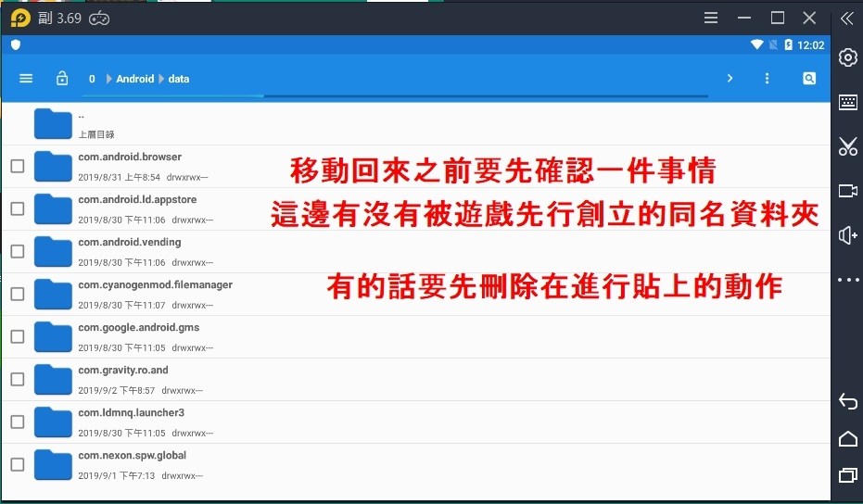This screenshot has width=863, height=504.
Task: Click the Android back arrow in the sidebar
Action: click(847, 401)
